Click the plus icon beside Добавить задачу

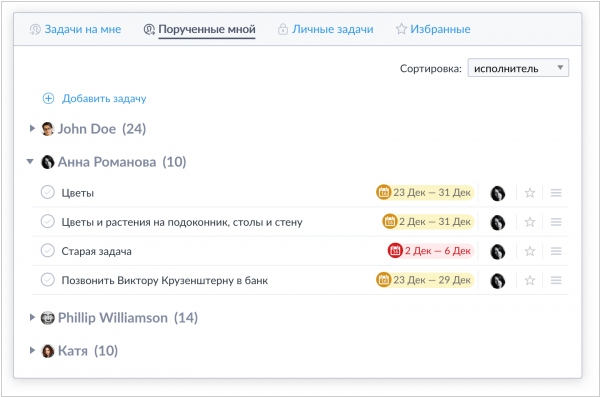(48, 98)
